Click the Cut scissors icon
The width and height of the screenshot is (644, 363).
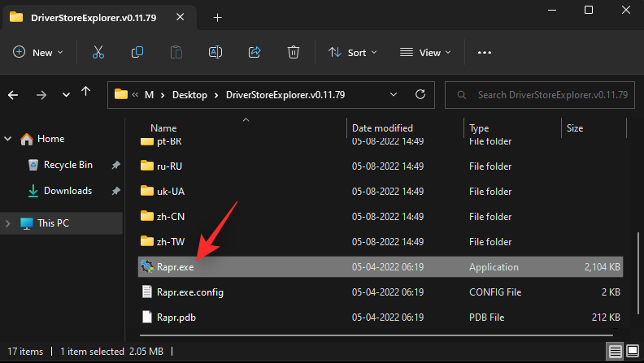coord(98,52)
